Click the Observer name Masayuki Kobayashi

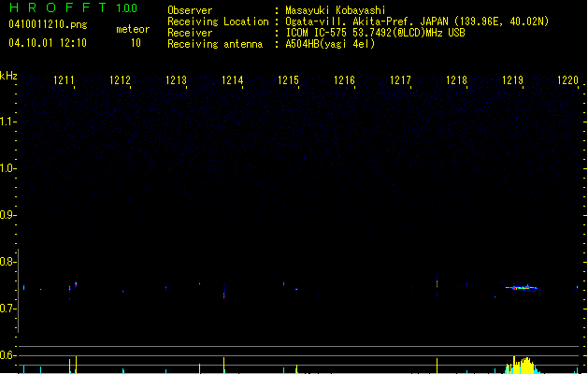click(336, 10)
